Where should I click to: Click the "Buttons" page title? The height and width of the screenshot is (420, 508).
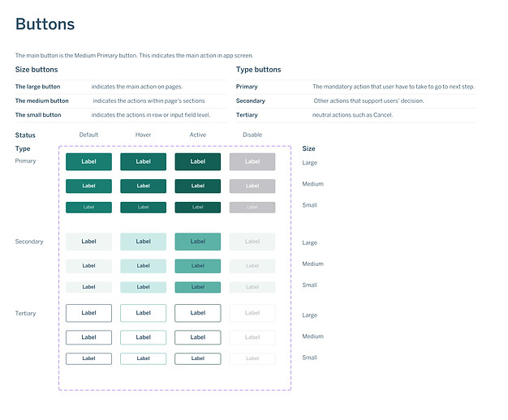(x=45, y=24)
